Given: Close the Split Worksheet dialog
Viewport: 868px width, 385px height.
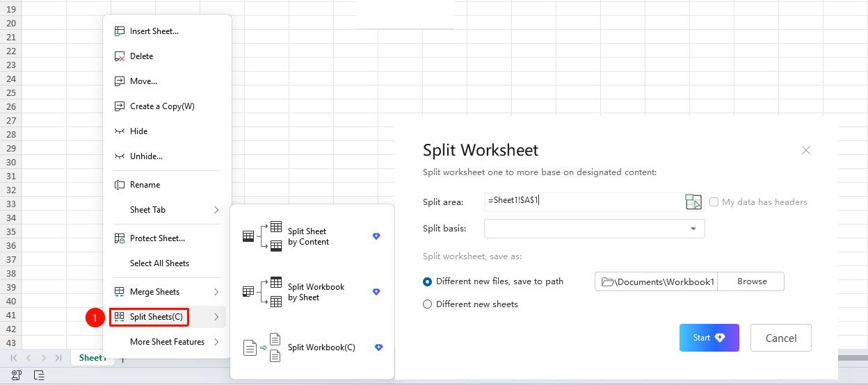Looking at the screenshot, I should tap(806, 150).
